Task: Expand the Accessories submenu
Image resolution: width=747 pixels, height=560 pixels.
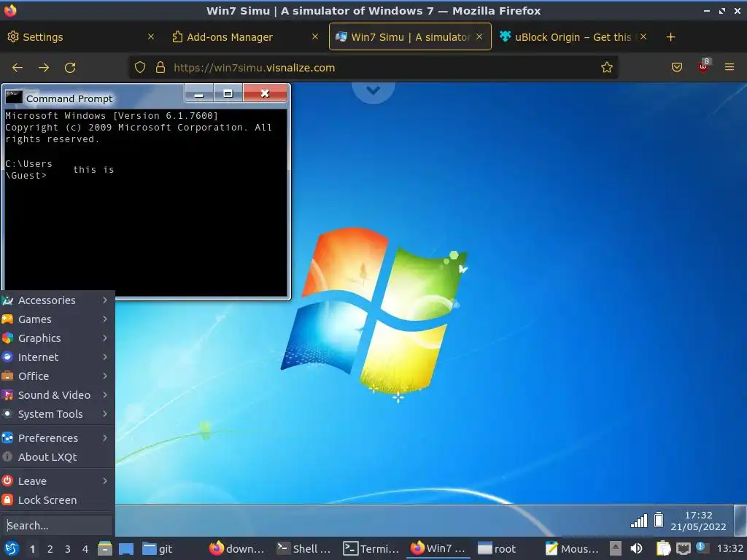Action: tap(57, 300)
